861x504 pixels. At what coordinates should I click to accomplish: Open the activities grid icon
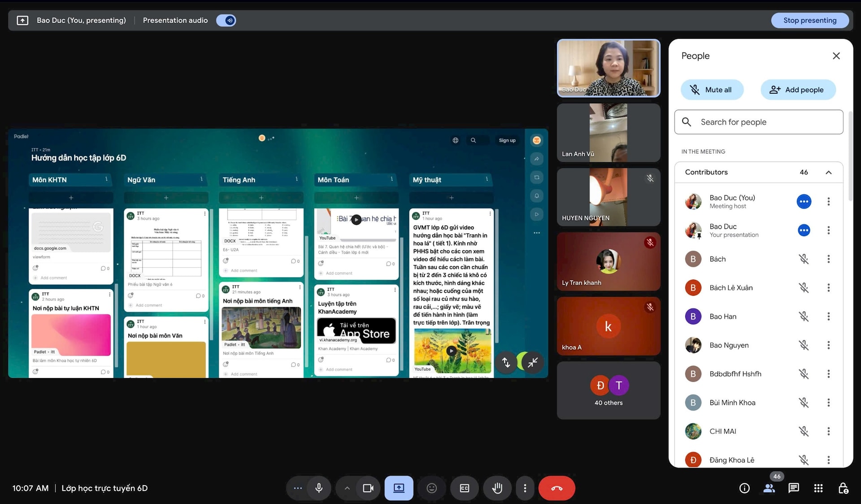pyautogui.click(x=818, y=488)
